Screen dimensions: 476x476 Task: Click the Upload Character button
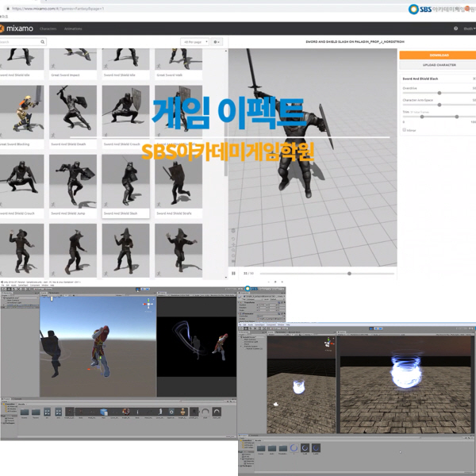click(437, 65)
